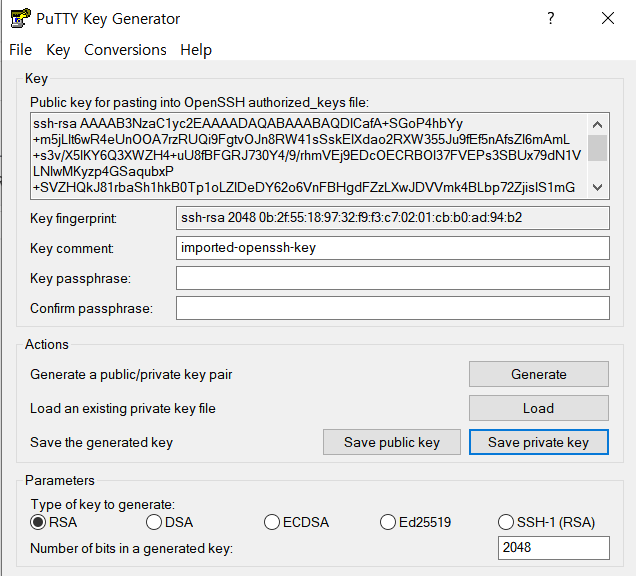This screenshot has width=636, height=576.
Task: Open the Key menu
Action: click(x=58, y=50)
